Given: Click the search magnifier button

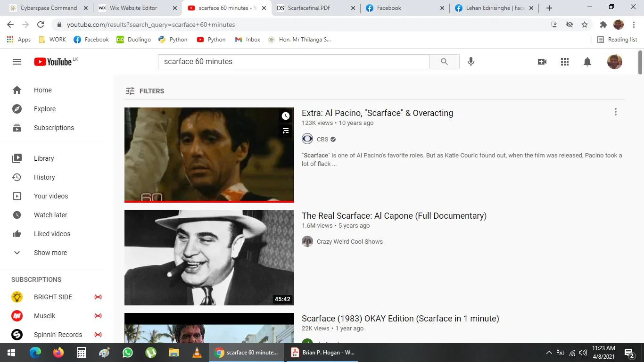Looking at the screenshot, I should point(444,62).
